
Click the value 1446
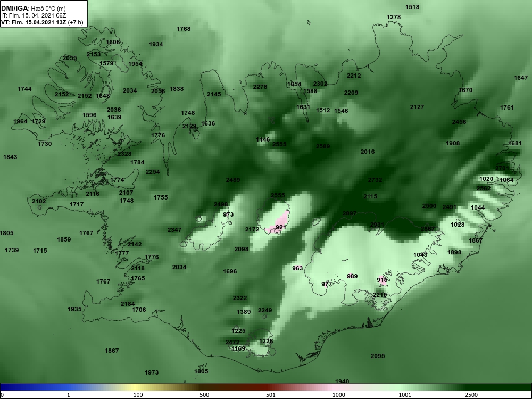pyautogui.click(x=263, y=140)
